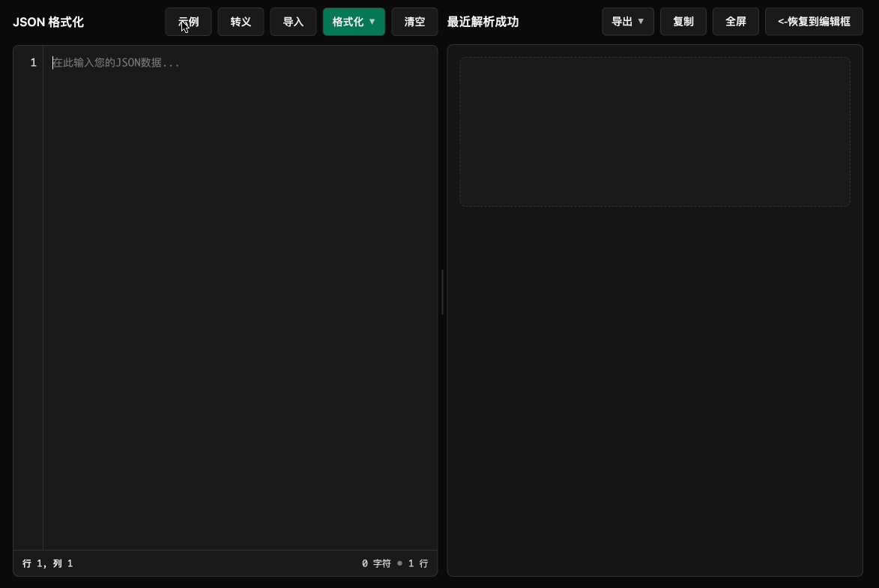Screen dimensions: 879x588
Task: Open the 格式化 dropdown arrow
Action: [x=372, y=22]
